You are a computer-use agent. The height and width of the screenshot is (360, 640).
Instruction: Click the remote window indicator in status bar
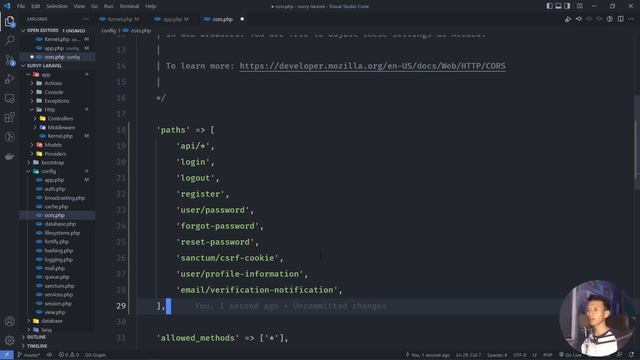(x=7, y=355)
